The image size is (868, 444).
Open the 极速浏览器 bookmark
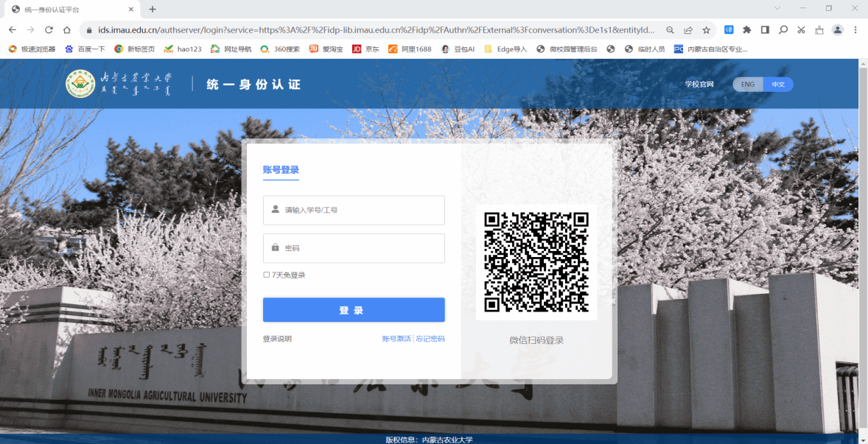[x=32, y=49]
